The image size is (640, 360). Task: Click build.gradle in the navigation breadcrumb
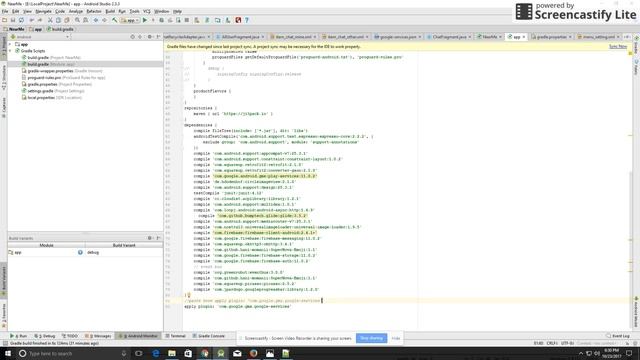(x=60, y=29)
